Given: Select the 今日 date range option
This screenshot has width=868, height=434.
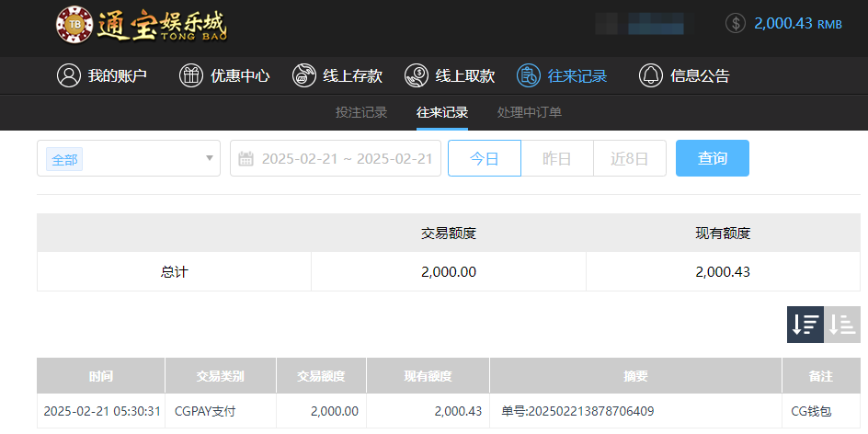Looking at the screenshot, I should [x=485, y=158].
